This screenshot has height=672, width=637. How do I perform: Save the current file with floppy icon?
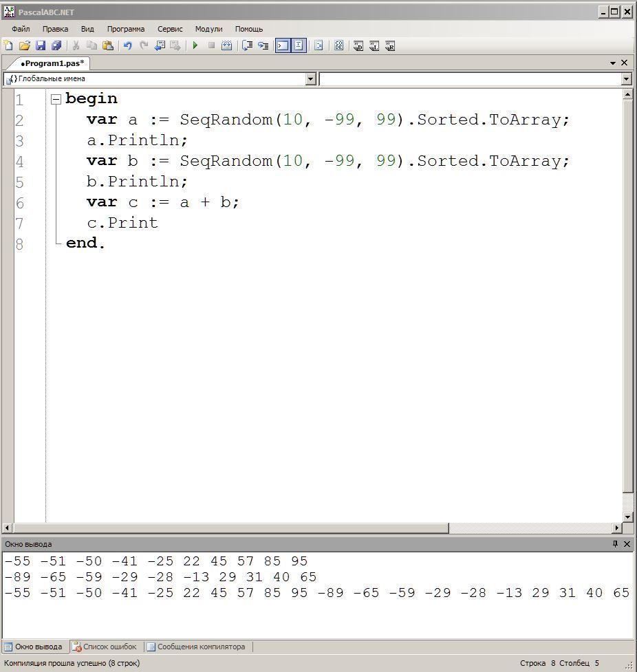click(41, 45)
